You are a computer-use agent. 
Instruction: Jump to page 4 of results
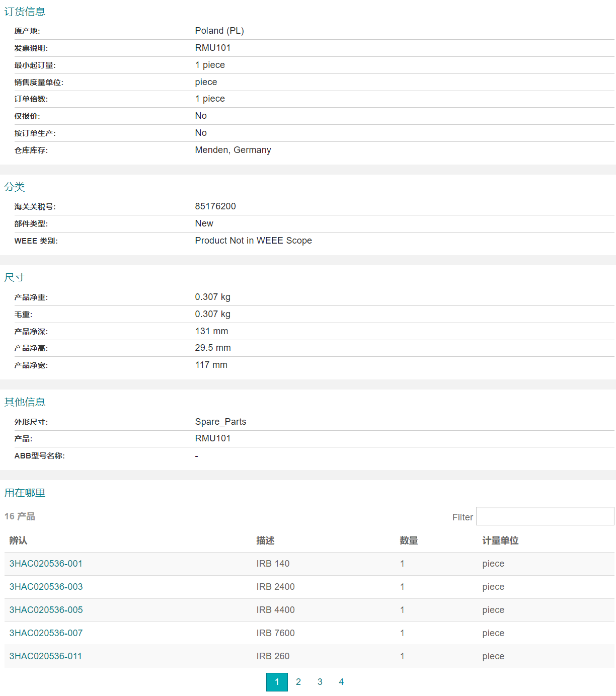coord(341,682)
